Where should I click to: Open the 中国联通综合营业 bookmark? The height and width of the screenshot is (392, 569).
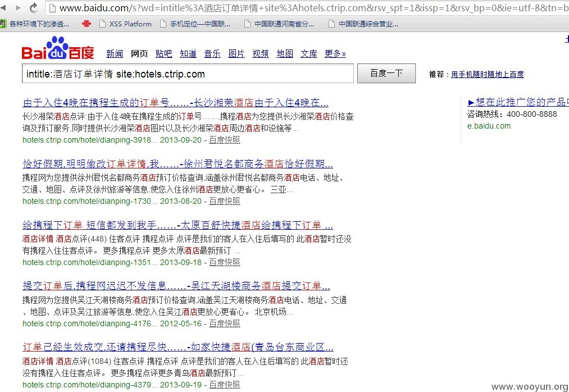pyautogui.click(x=363, y=24)
